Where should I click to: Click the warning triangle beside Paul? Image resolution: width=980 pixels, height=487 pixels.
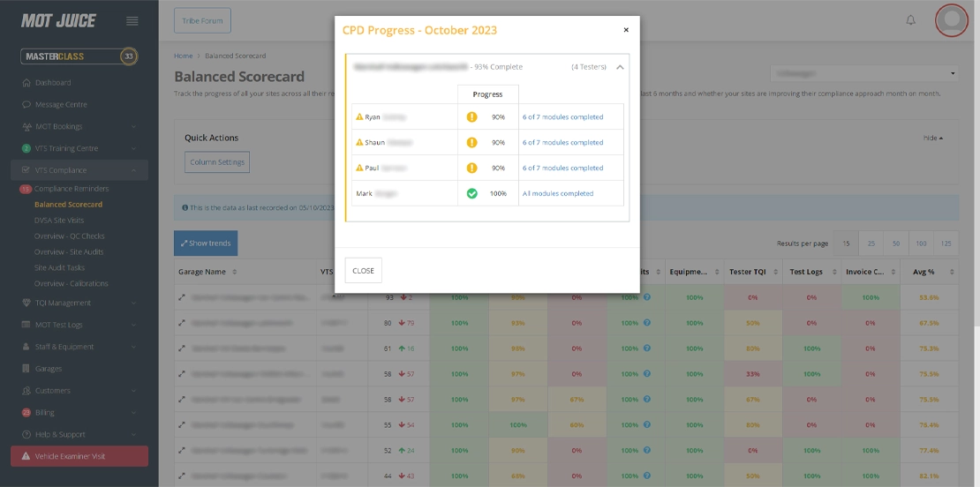point(359,168)
